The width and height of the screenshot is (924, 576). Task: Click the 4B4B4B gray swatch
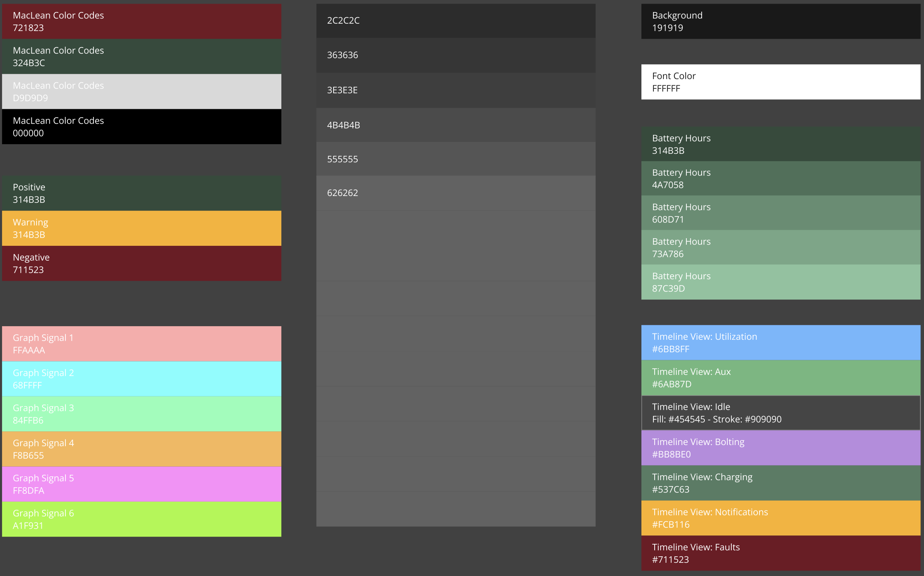[456, 125]
